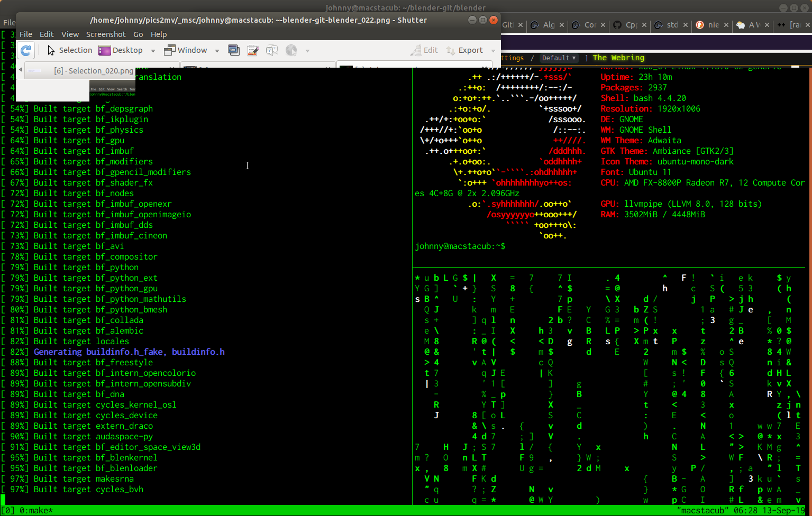Minimize the Shutter window
The image size is (812, 516).
472,20
